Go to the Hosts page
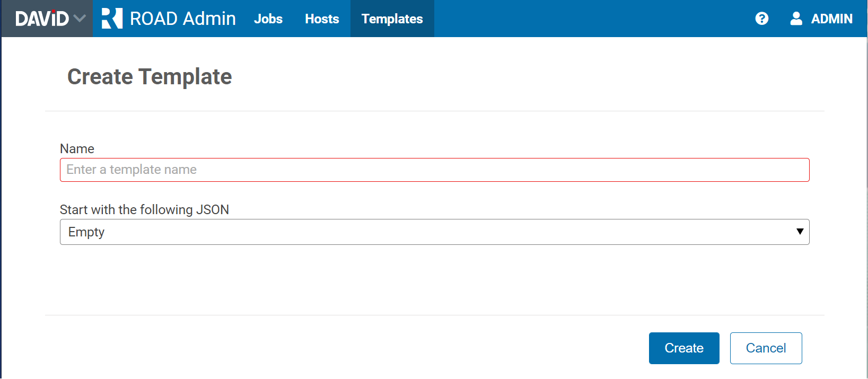The image size is (868, 379). 322,19
